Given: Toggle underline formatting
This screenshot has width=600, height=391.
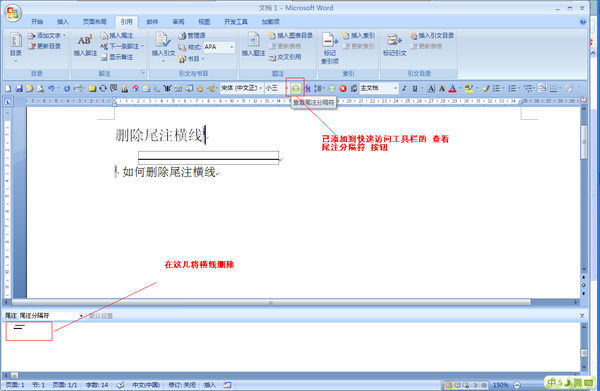Looking at the screenshot, I should click(x=415, y=88).
